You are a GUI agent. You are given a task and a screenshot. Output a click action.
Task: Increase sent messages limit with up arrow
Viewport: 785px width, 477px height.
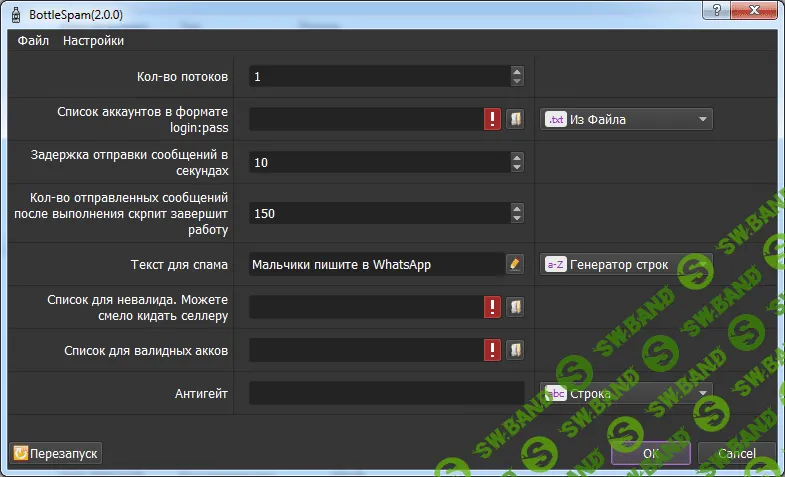[x=517, y=207]
